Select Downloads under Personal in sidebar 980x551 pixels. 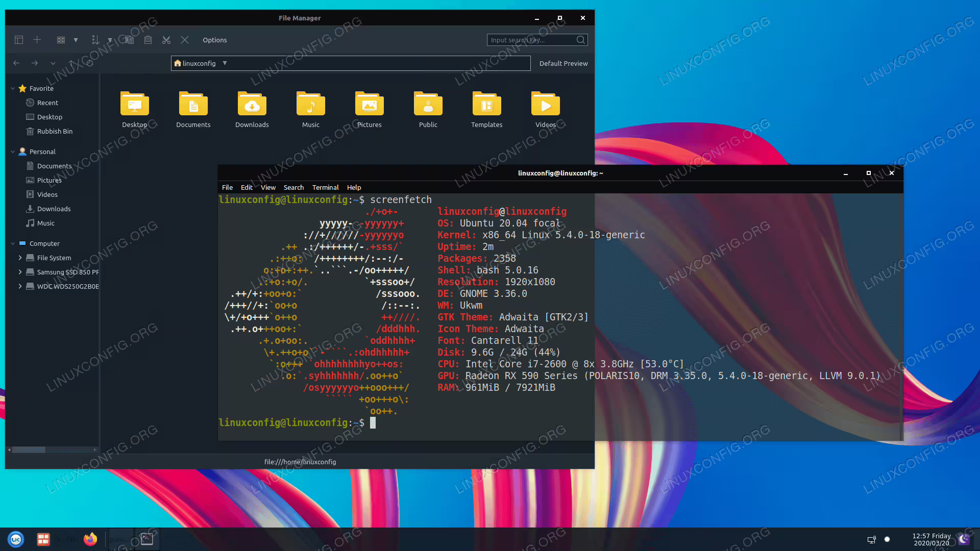point(54,209)
